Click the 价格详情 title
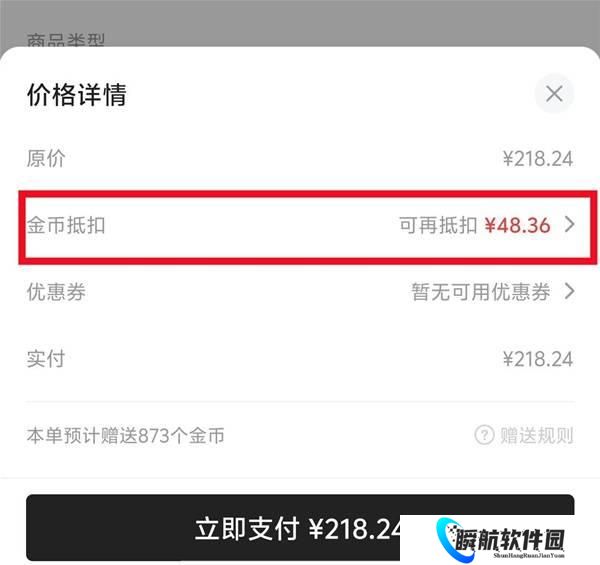 (x=77, y=94)
